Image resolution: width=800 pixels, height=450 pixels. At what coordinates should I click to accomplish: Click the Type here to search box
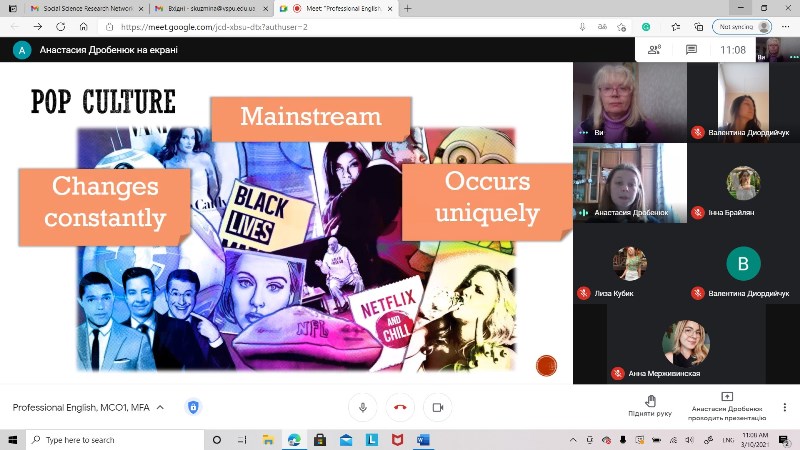point(115,440)
